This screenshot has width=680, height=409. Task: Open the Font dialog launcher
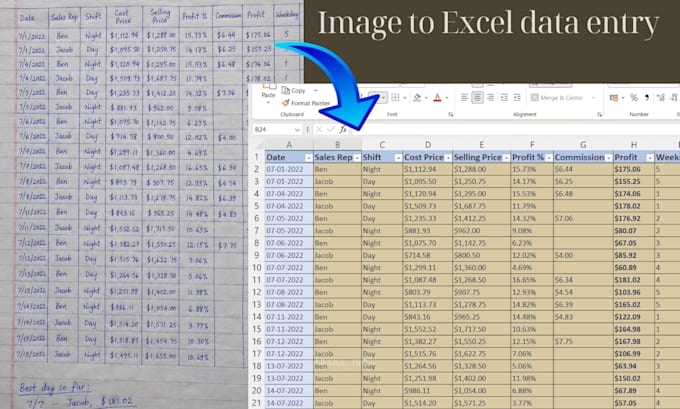(x=451, y=115)
